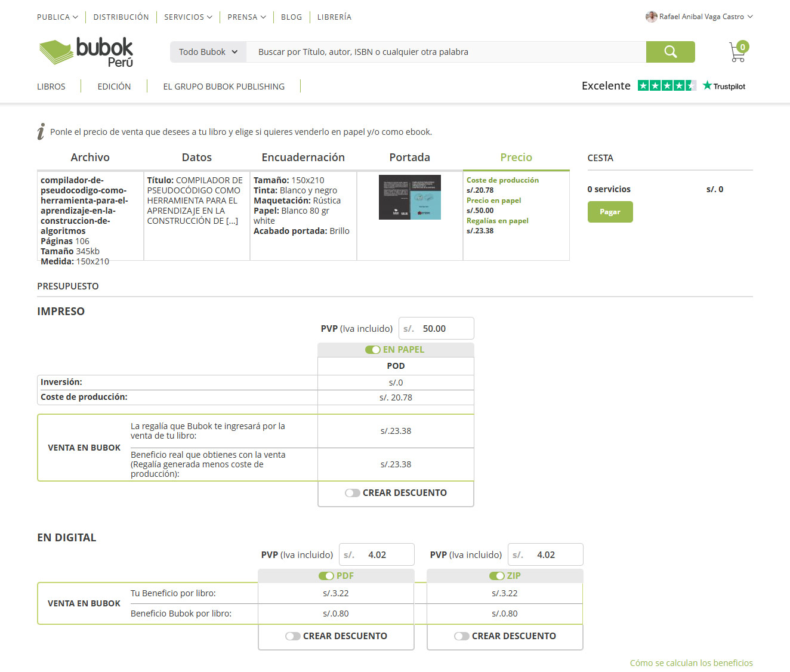Click the information icon beside instructions
This screenshot has width=790, height=672.
tap(41, 131)
